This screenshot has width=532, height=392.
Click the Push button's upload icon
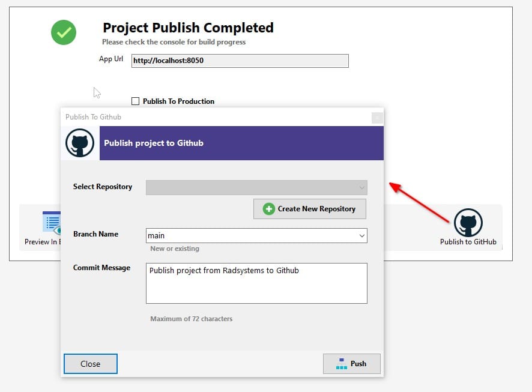[x=341, y=364]
